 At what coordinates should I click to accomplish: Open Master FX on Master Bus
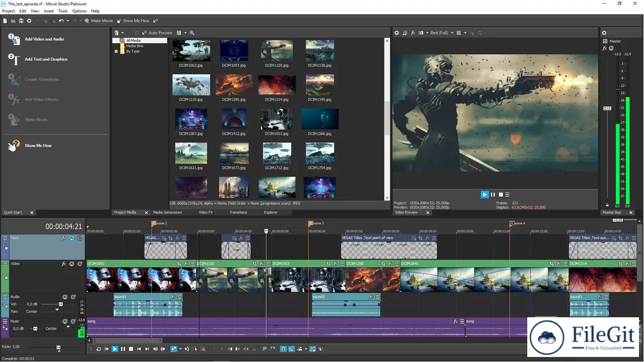coord(605,48)
